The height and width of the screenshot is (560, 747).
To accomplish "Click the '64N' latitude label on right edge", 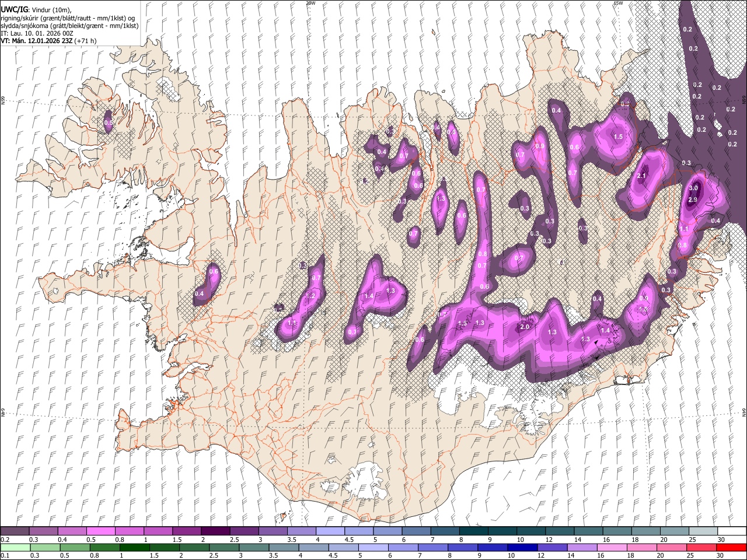I will pyautogui.click(x=744, y=412).
